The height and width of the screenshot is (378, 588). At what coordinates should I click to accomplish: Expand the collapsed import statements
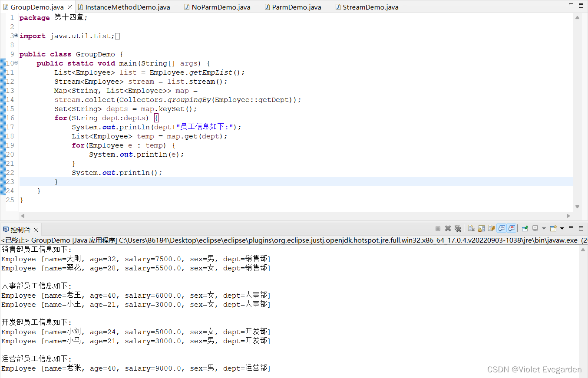[16, 36]
